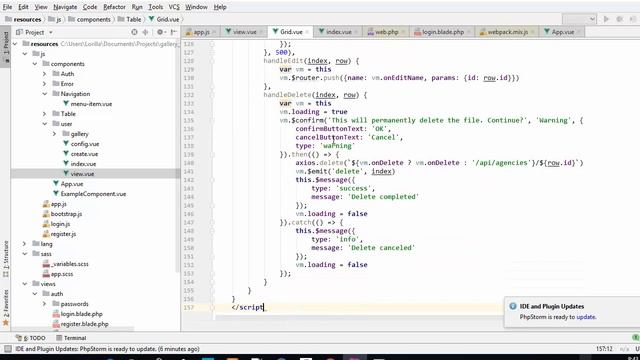Toggle the Structure side tool button

click(5, 259)
